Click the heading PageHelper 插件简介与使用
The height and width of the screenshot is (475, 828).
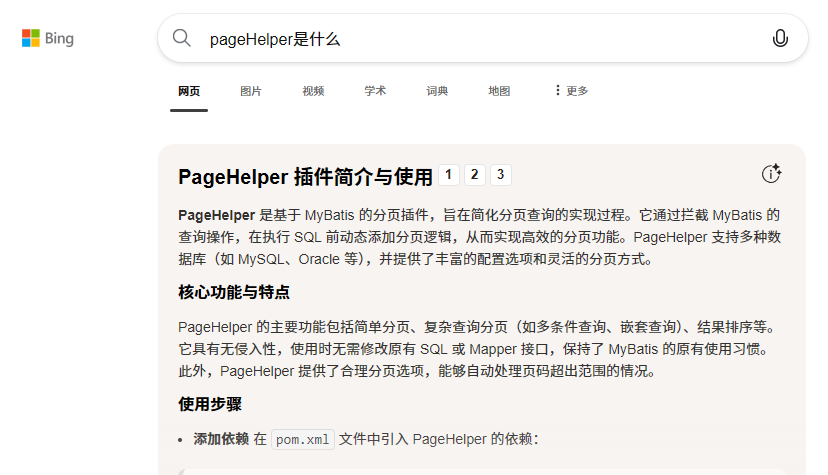(305, 177)
